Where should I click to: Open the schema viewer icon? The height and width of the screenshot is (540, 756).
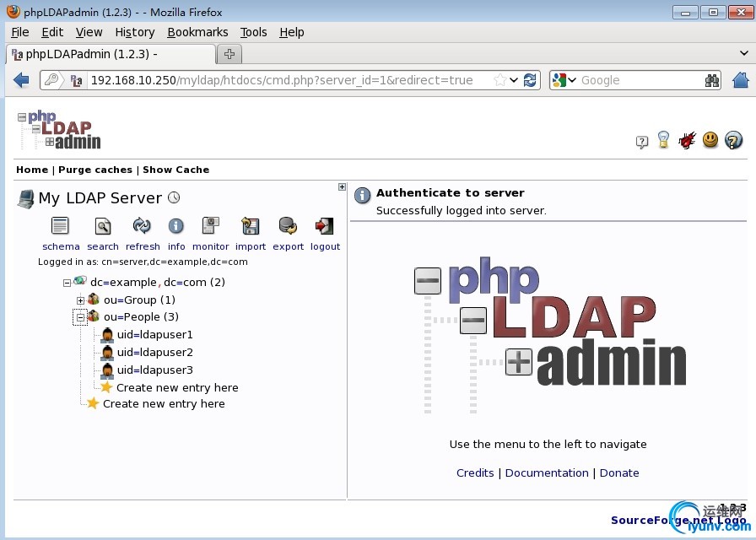tap(60, 225)
